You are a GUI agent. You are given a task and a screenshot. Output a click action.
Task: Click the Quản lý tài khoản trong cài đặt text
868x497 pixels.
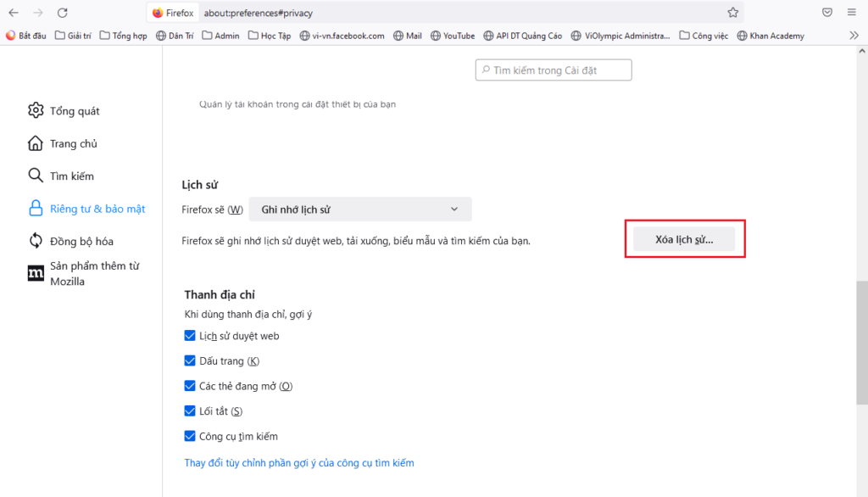(298, 104)
